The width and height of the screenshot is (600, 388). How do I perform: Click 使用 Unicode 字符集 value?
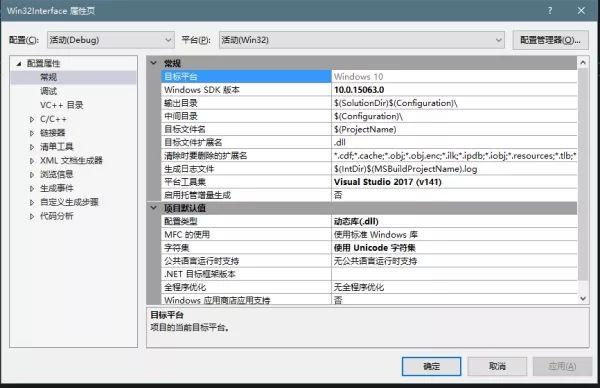(x=454, y=248)
